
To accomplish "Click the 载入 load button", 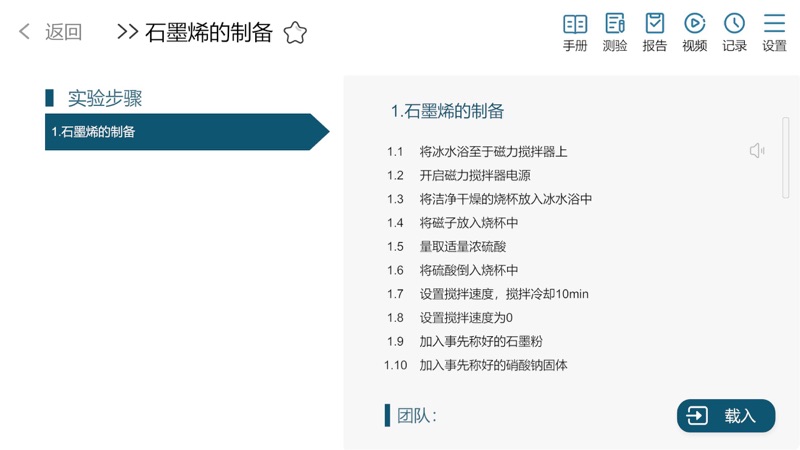I will [726, 416].
